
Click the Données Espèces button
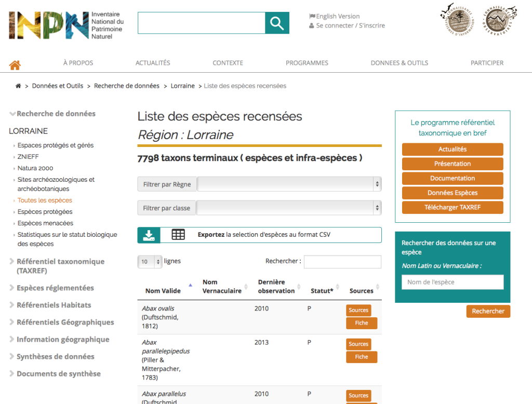(453, 193)
